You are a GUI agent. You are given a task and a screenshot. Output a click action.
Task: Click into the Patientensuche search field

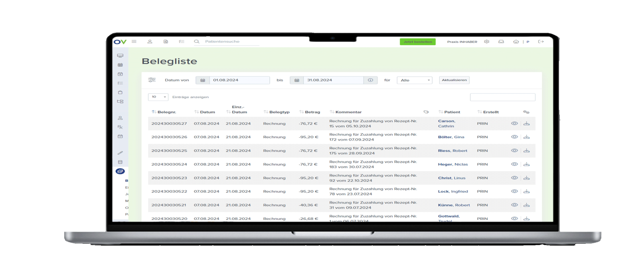point(231,42)
